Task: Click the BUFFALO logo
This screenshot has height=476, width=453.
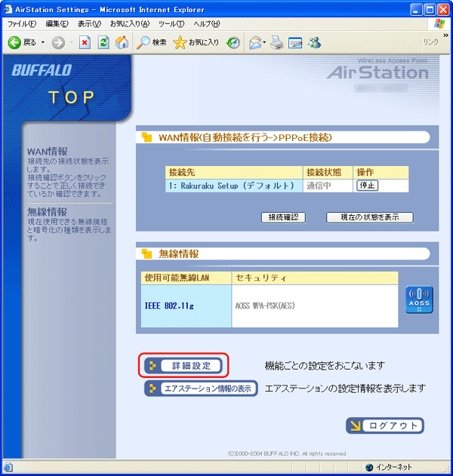Action: click(x=42, y=70)
